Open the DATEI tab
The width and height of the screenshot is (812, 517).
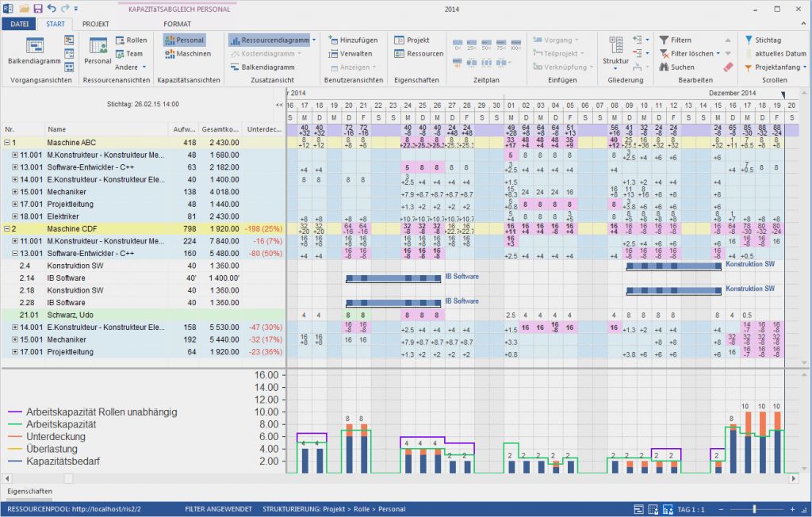tap(19, 24)
